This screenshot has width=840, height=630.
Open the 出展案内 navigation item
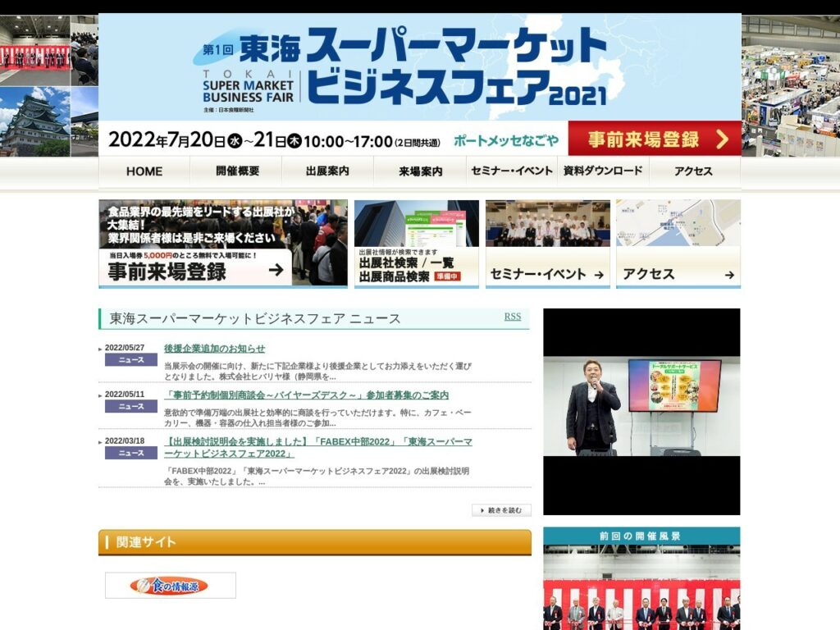click(327, 171)
